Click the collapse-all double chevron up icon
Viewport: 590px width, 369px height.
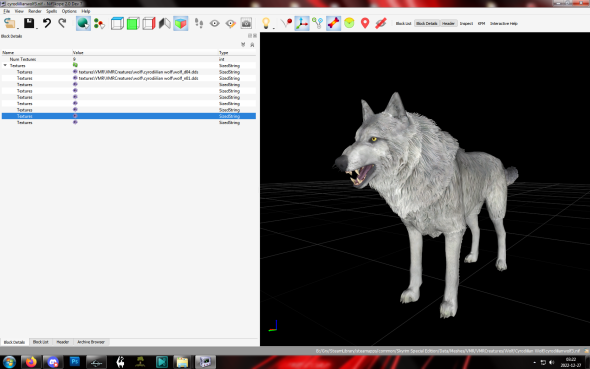[252, 45]
